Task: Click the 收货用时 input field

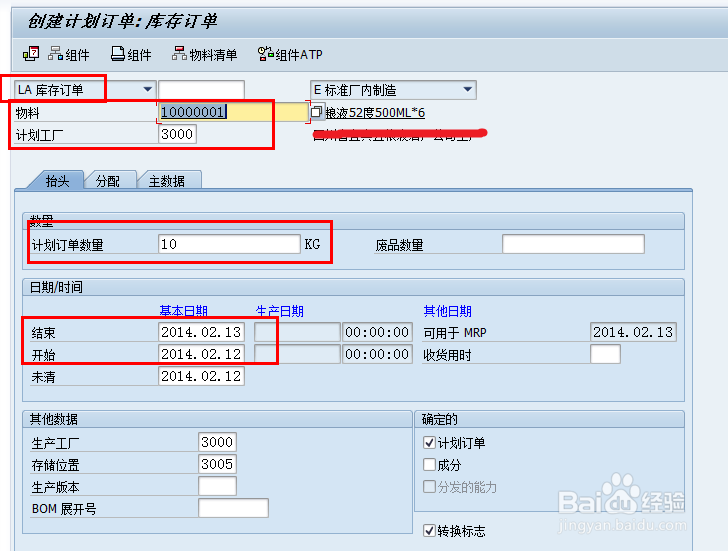Action: (x=605, y=354)
